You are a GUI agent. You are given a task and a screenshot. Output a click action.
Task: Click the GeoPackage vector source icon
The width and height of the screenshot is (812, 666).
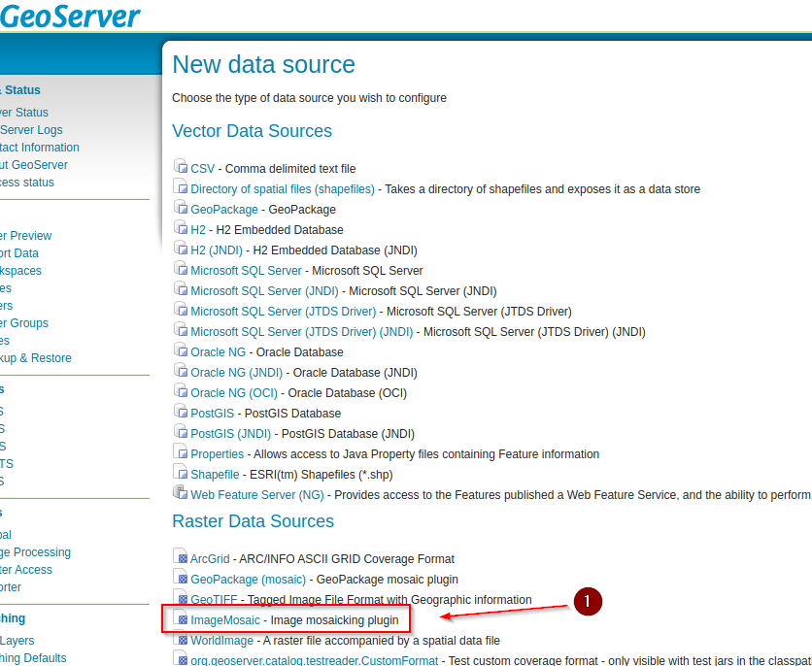pyautogui.click(x=181, y=207)
